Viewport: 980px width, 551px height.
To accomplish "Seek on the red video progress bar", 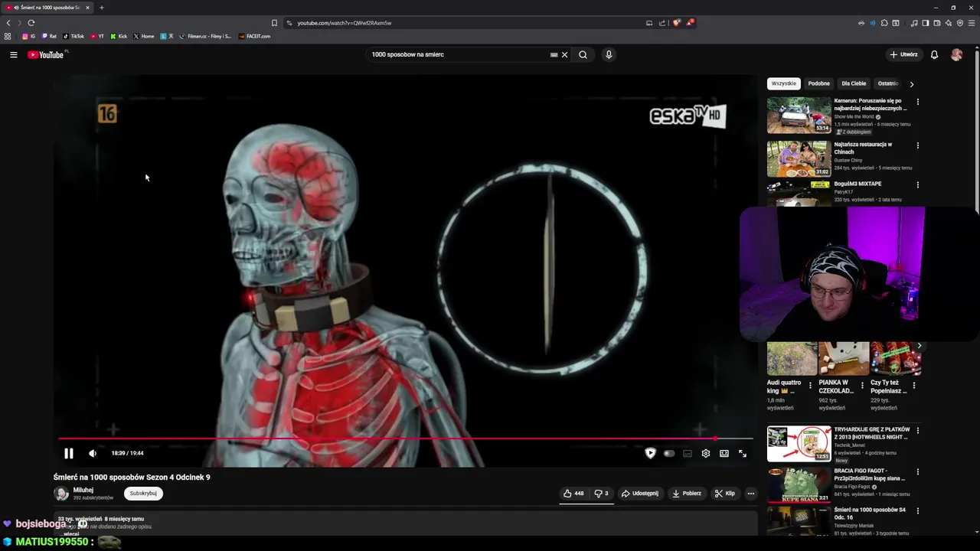I will (x=405, y=439).
